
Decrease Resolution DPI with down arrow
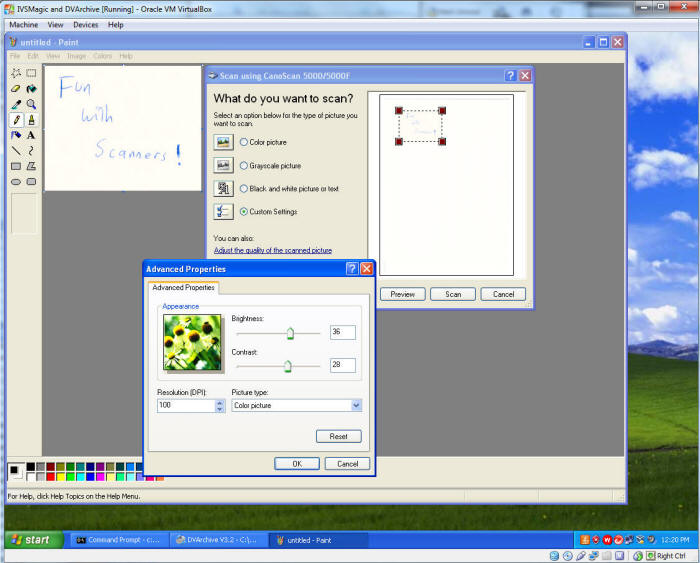220,409
